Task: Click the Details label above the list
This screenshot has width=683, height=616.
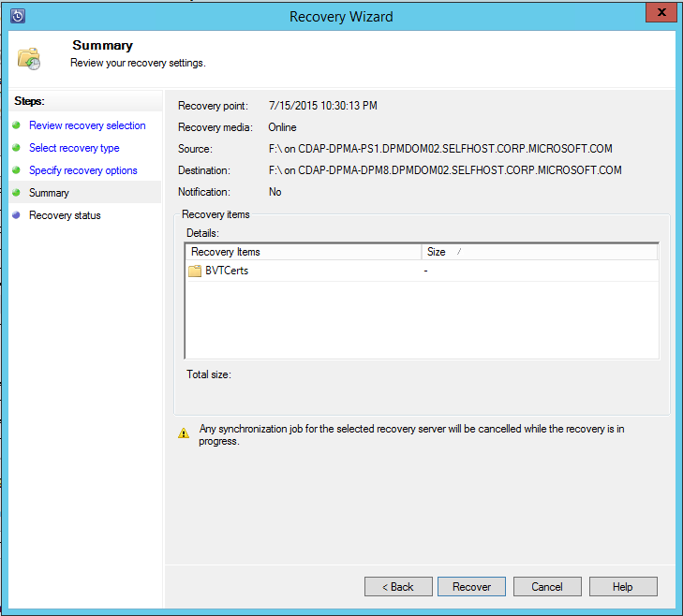Action: [x=202, y=233]
